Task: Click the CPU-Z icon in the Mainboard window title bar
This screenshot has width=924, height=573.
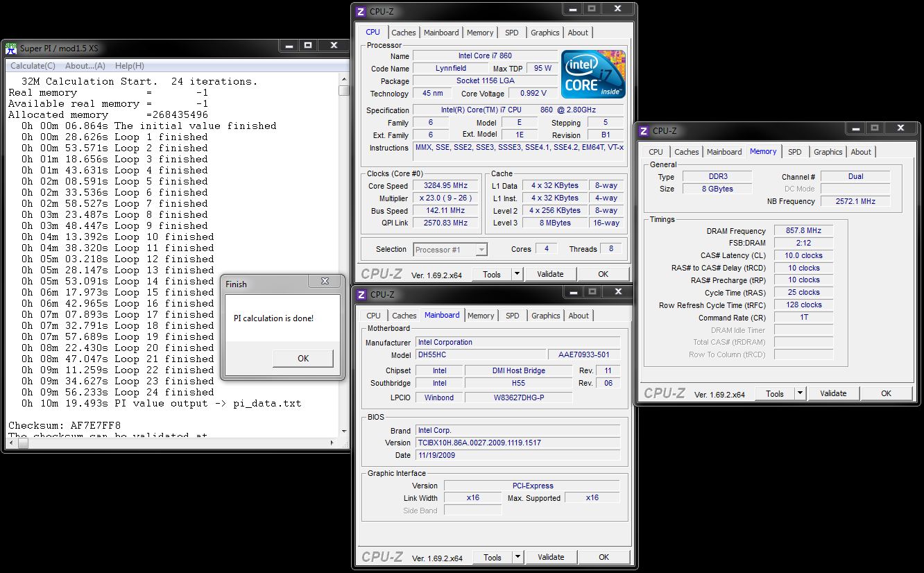Action: pos(361,295)
